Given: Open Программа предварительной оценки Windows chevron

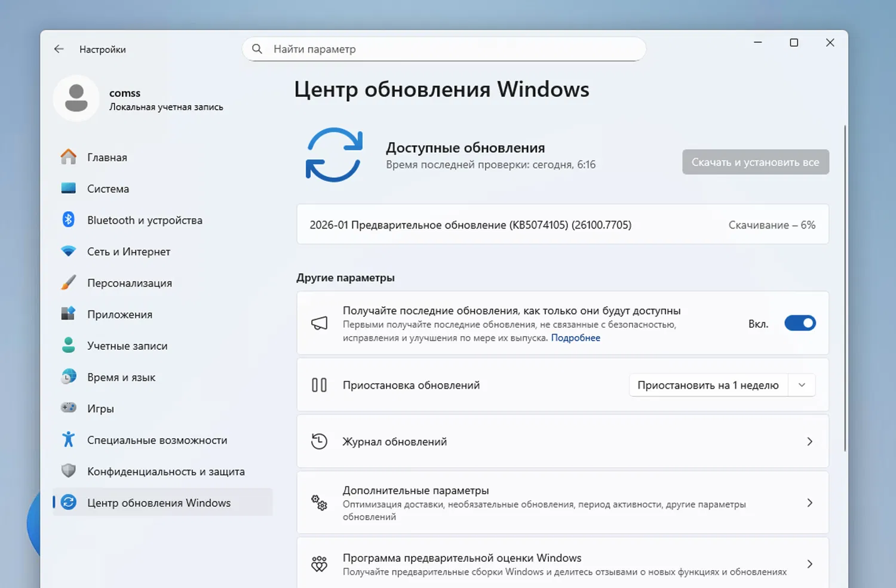Looking at the screenshot, I should pos(810,564).
